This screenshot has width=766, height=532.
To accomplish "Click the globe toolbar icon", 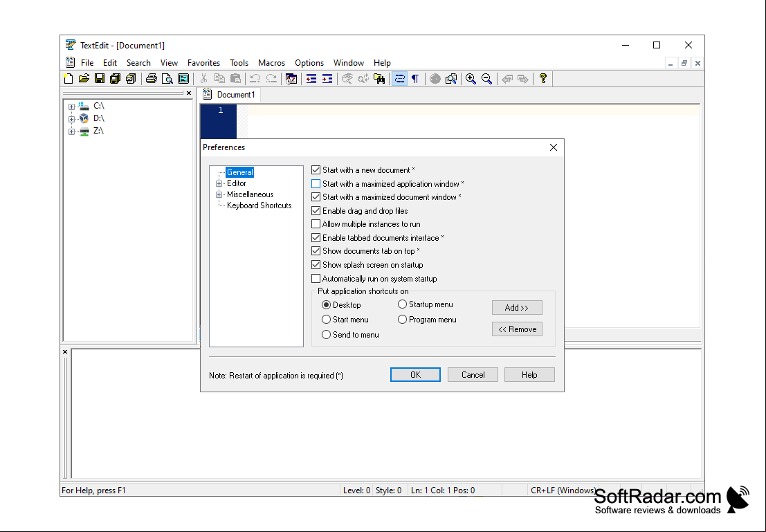I will 435,79.
